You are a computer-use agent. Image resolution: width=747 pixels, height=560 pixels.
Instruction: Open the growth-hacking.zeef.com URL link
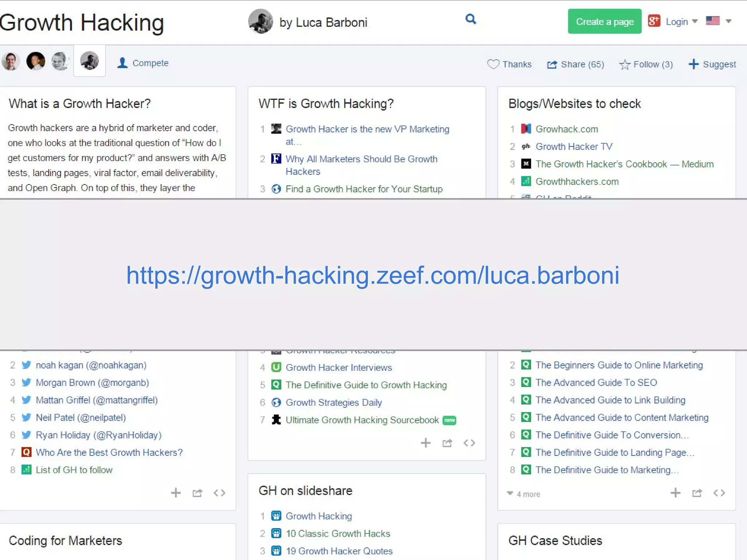(373, 275)
